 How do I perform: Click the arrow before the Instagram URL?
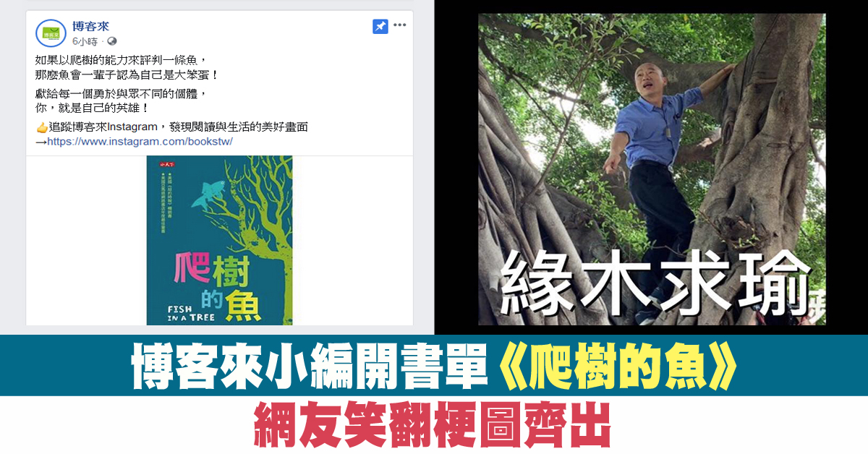pos(41,142)
